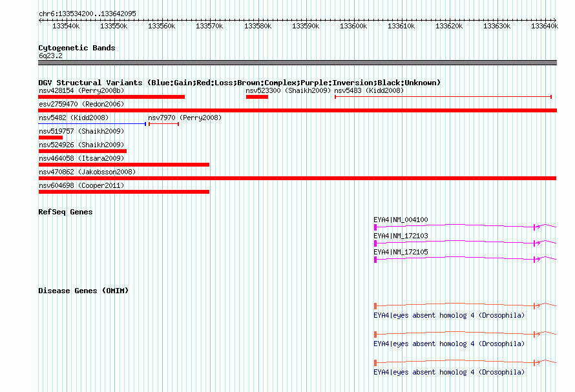Click the 133610k ruler position label
Screen dimensions: 575x392
[x=401, y=26]
